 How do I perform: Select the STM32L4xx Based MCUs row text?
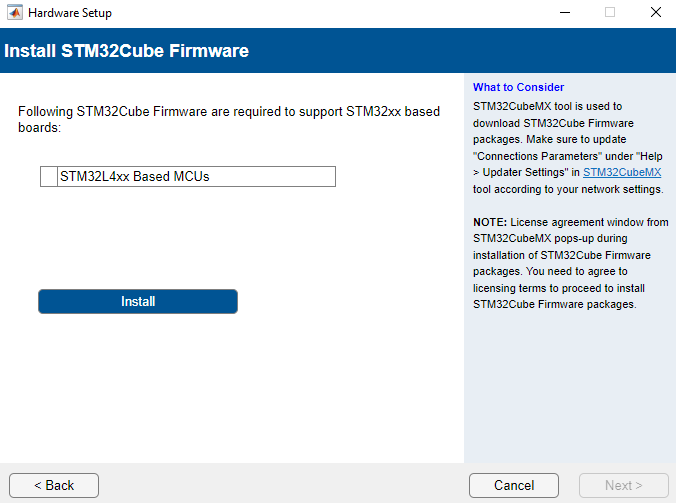tap(135, 176)
